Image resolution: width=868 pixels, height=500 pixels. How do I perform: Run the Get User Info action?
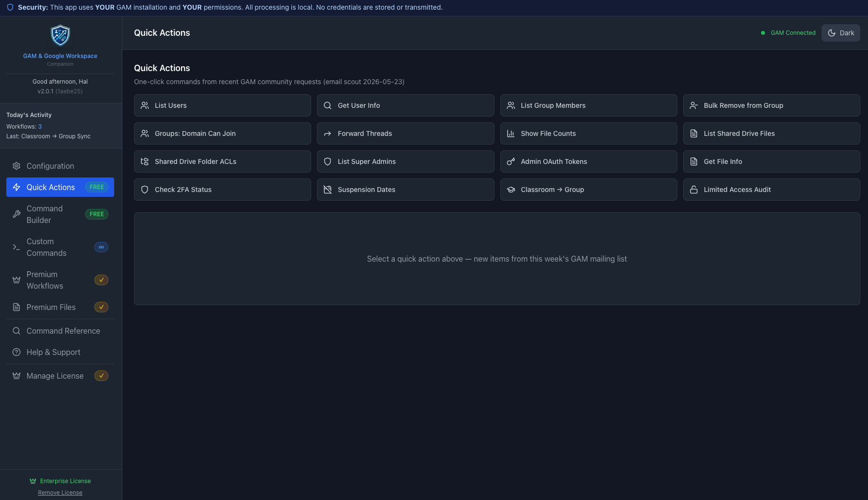(x=405, y=105)
